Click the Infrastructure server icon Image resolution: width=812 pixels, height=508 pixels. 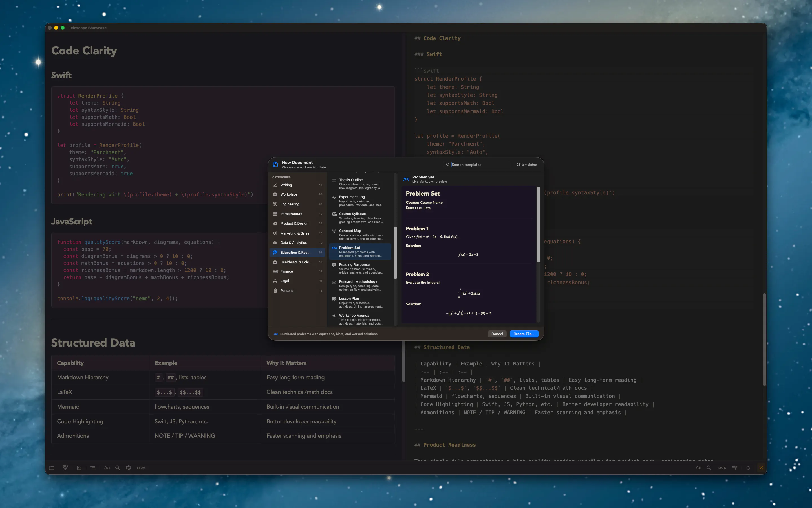coord(275,214)
